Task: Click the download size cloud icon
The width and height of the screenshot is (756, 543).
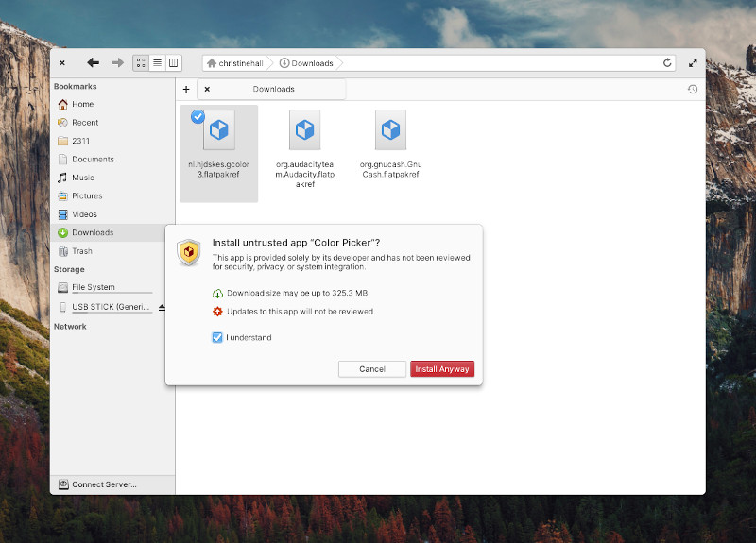Action: click(x=217, y=293)
